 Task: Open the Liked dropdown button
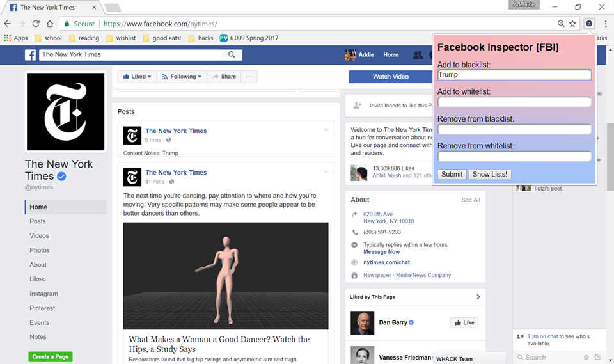click(137, 77)
